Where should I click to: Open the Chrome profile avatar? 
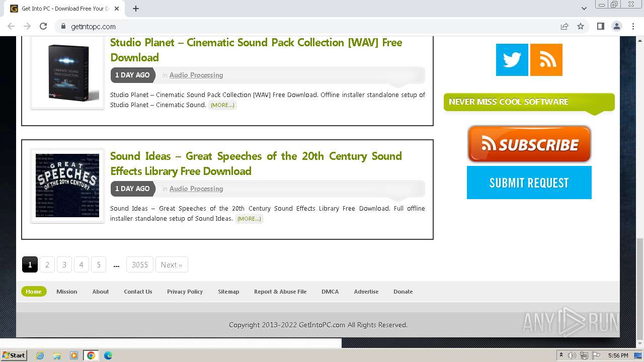tap(616, 26)
